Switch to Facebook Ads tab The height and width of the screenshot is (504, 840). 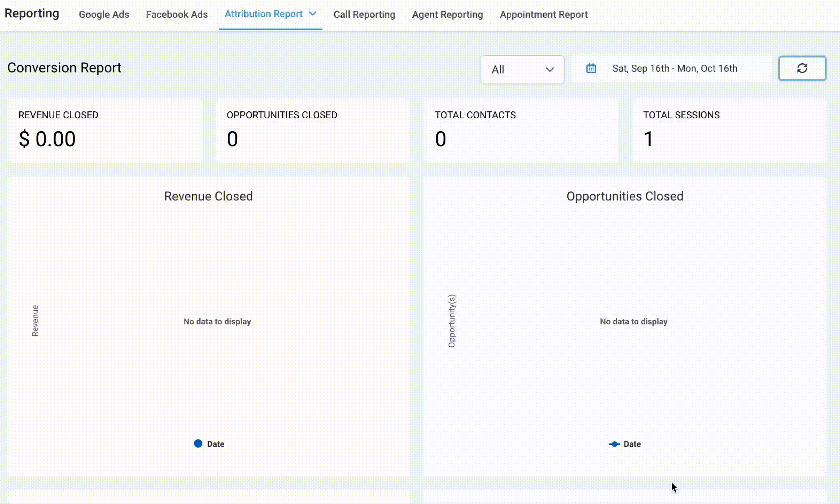click(177, 14)
